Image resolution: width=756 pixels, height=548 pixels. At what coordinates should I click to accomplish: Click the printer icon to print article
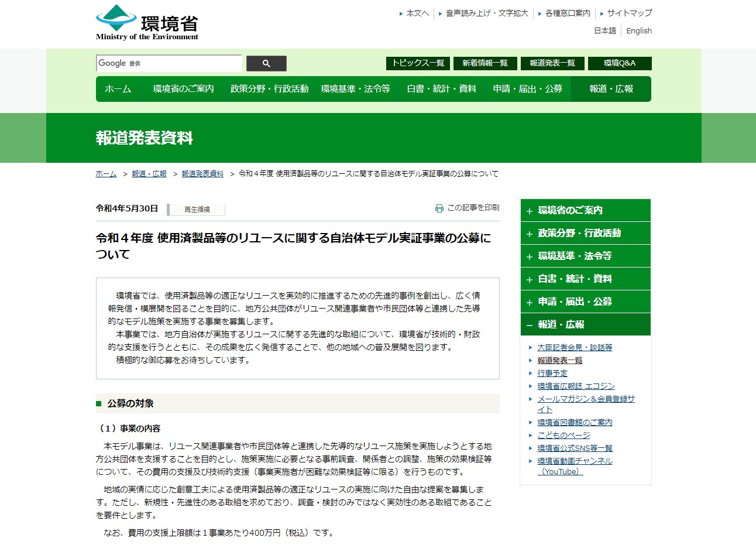pos(439,208)
